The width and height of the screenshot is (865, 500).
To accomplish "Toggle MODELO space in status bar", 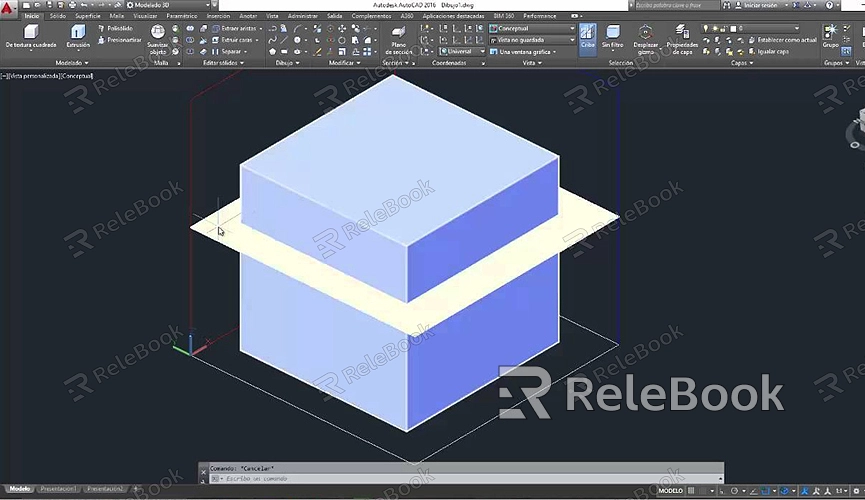I will pyautogui.click(x=670, y=491).
